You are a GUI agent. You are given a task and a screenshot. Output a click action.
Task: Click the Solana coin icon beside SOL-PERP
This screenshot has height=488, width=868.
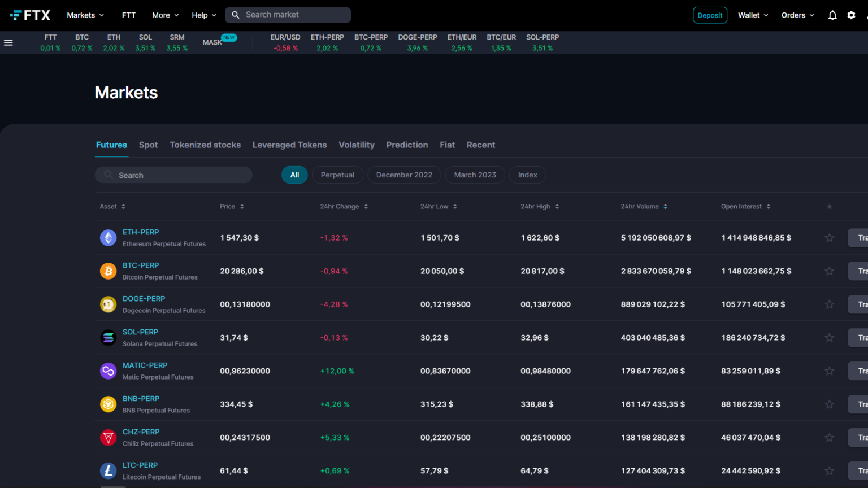pyautogui.click(x=108, y=337)
